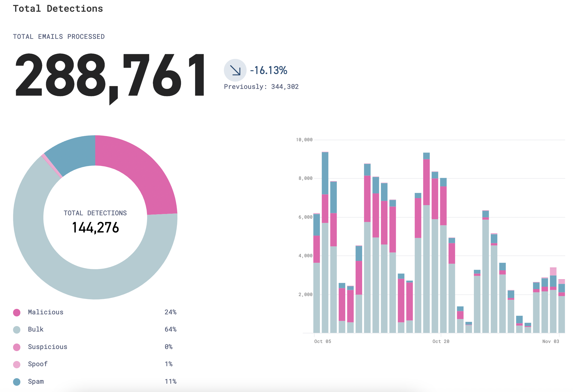Click the downward trend arrow icon
The image size is (573, 392).
(235, 70)
